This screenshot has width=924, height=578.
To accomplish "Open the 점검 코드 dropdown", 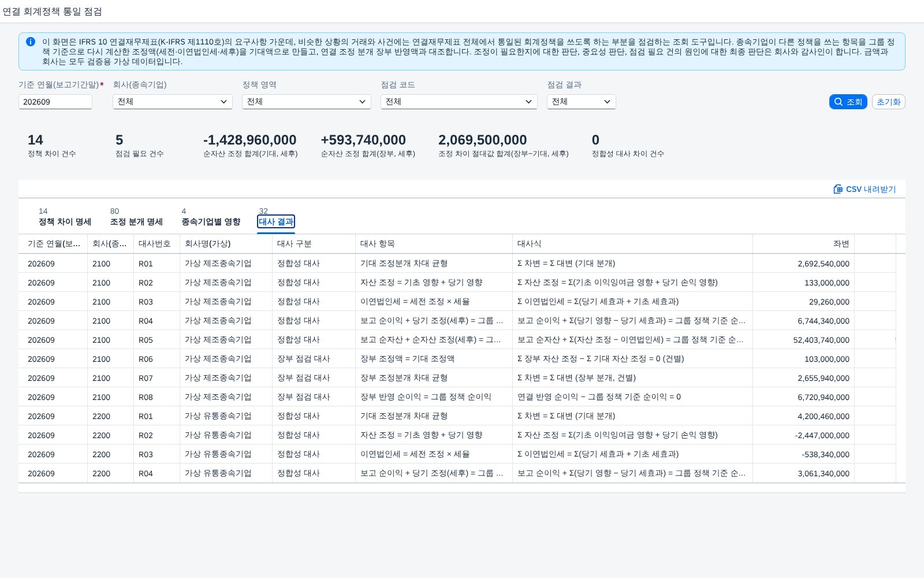I will coord(459,102).
